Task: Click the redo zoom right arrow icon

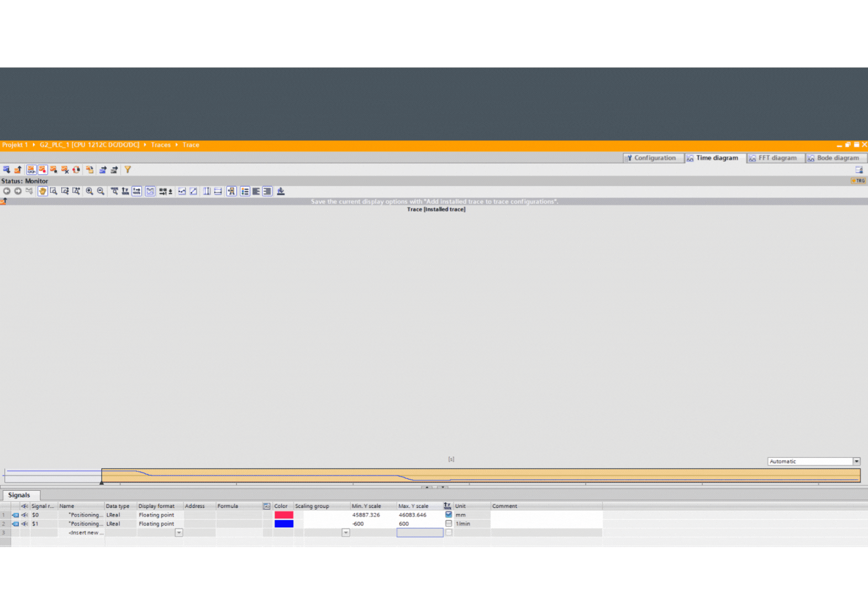Action: click(x=18, y=191)
